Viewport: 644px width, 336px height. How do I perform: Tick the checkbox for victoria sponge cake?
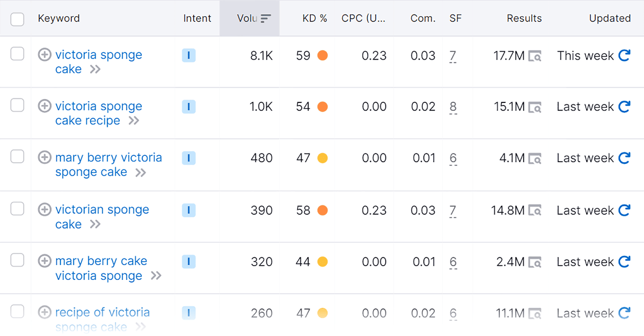pyautogui.click(x=17, y=53)
